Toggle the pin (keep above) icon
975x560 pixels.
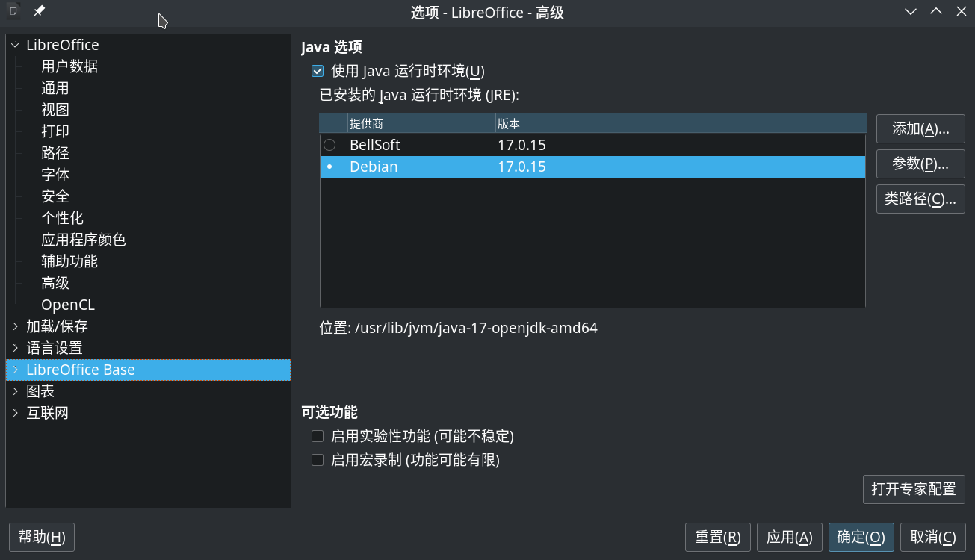click(39, 11)
